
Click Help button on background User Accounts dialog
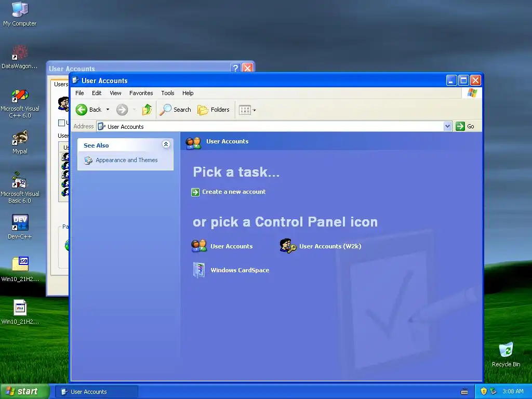(235, 68)
